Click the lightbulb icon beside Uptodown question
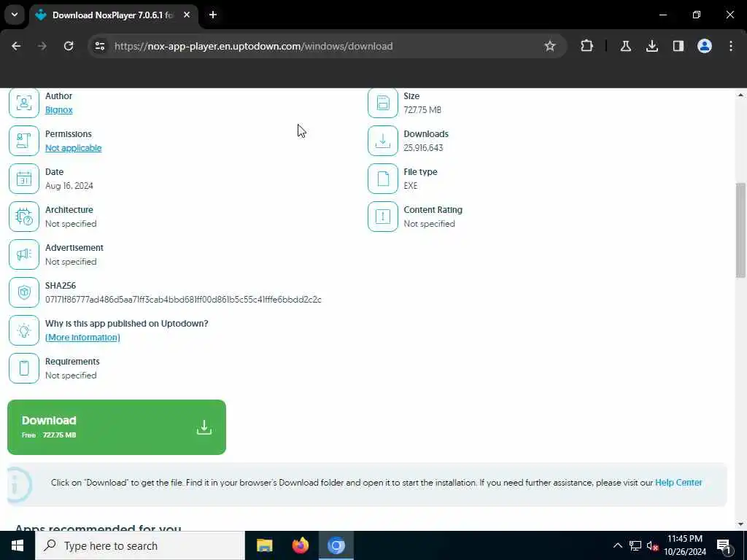 pyautogui.click(x=24, y=330)
